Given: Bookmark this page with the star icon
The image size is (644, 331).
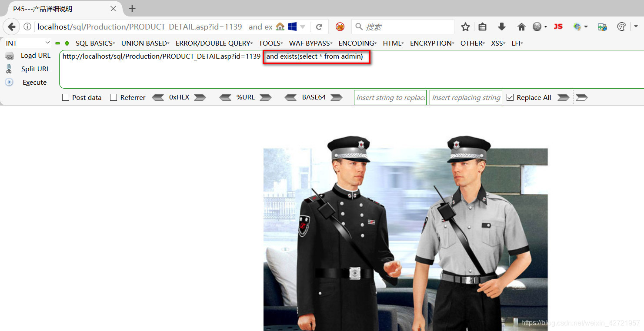Looking at the screenshot, I should click(x=465, y=27).
